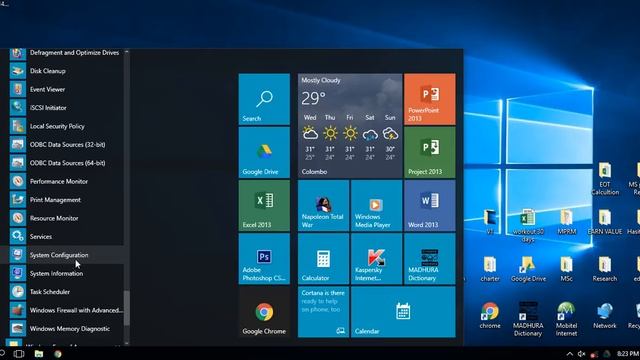Launch Google Chrome tile
Image resolution: width=640 pixels, height=360 pixels.
click(x=264, y=312)
